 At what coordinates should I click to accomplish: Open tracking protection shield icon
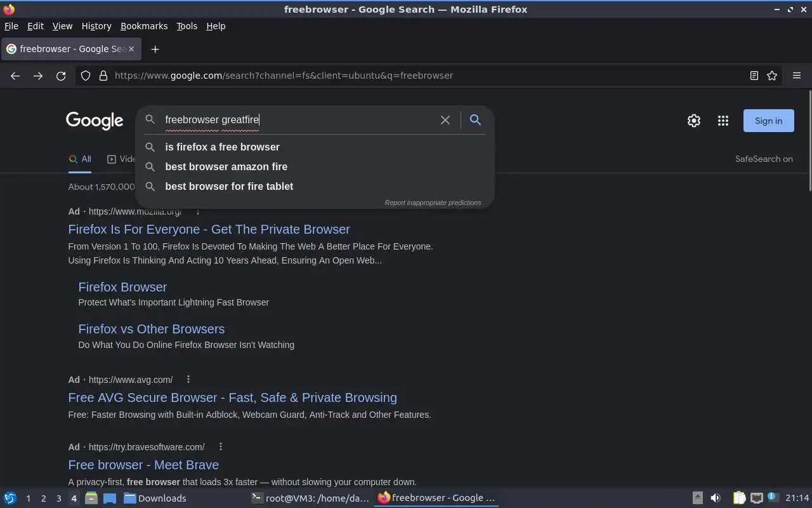86,76
